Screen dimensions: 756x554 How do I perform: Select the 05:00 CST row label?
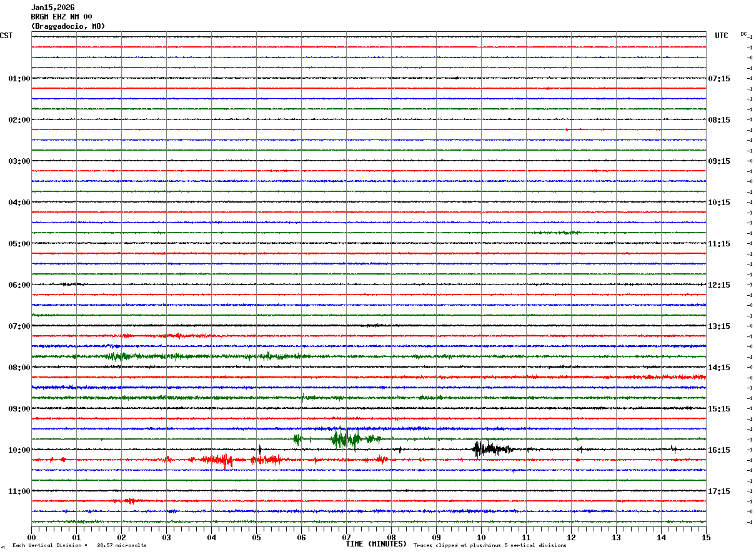19,244
